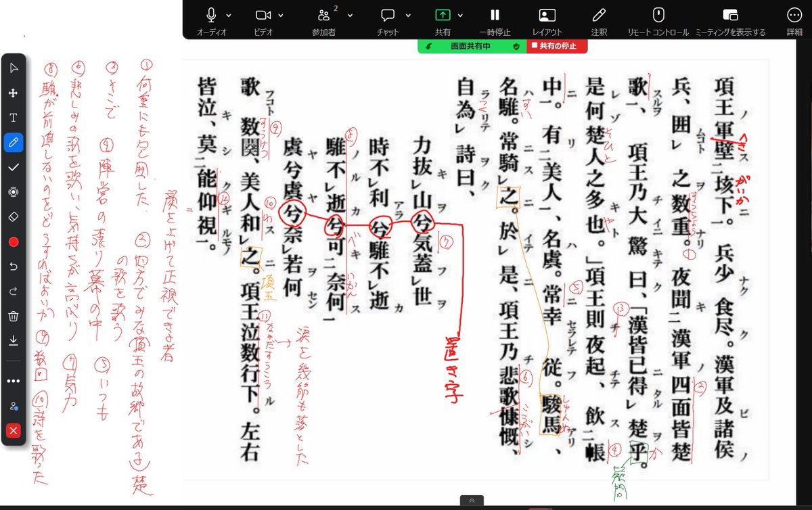Open the 参加者 participants panel
The width and height of the screenshot is (812, 510).
(x=325, y=16)
